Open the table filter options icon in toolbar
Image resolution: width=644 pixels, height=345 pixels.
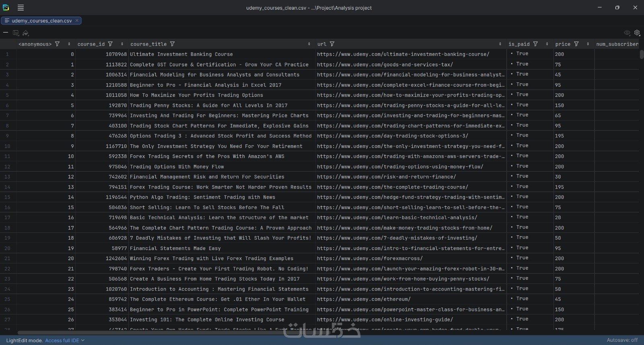[x=16, y=33]
